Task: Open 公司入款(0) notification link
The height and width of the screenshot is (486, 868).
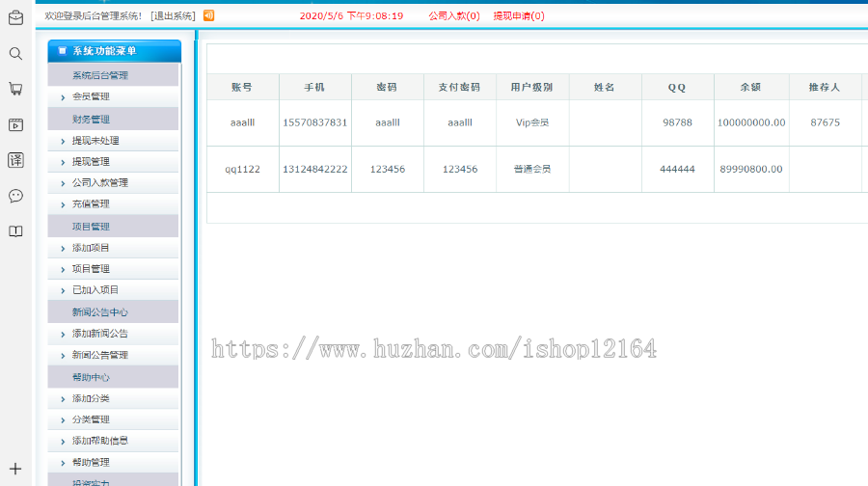Action: 454,16
